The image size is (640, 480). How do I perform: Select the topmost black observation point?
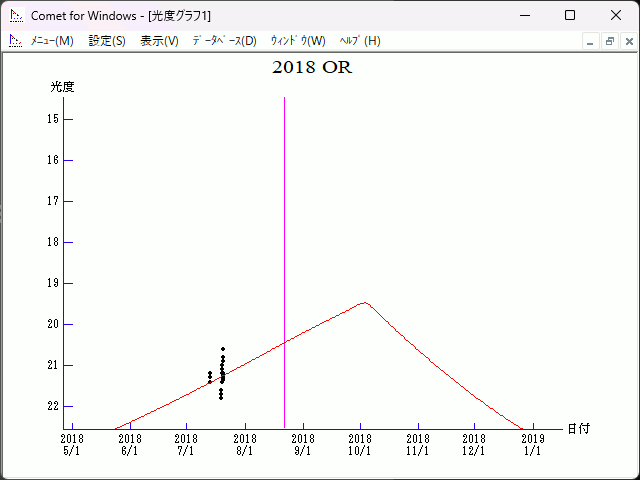[x=223, y=349]
